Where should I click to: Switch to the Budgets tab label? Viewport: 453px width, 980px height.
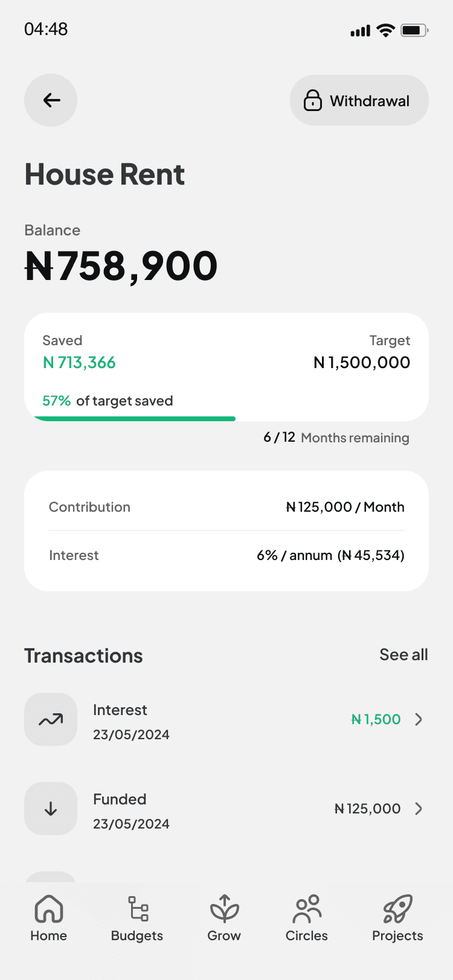coord(137,936)
